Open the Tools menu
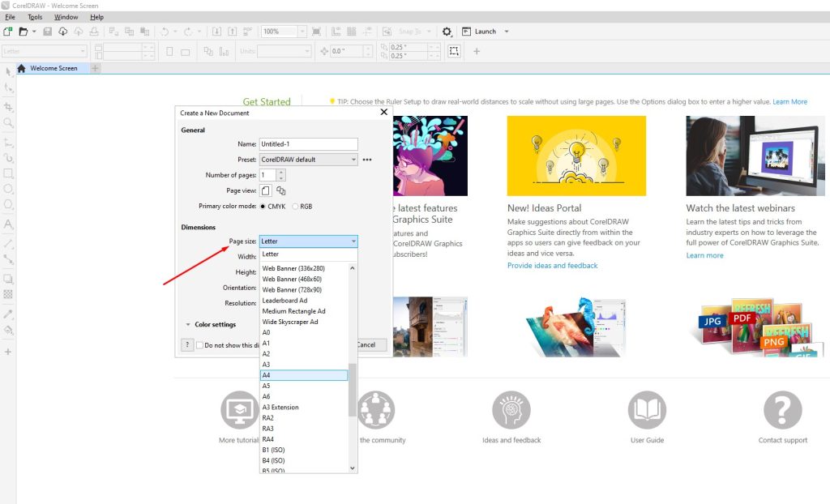 pos(35,17)
